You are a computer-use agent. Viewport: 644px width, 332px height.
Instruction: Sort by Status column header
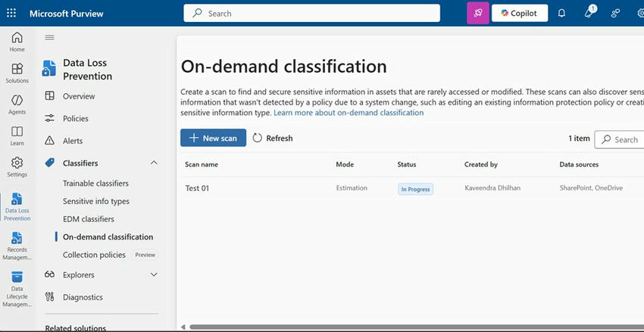(407, 164)
